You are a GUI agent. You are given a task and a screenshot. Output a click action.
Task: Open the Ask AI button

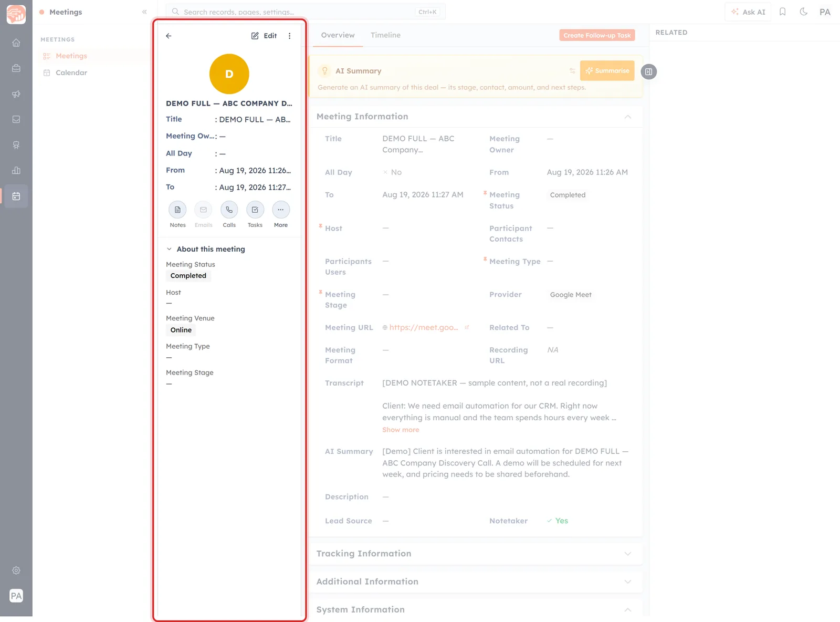point(748,12)
